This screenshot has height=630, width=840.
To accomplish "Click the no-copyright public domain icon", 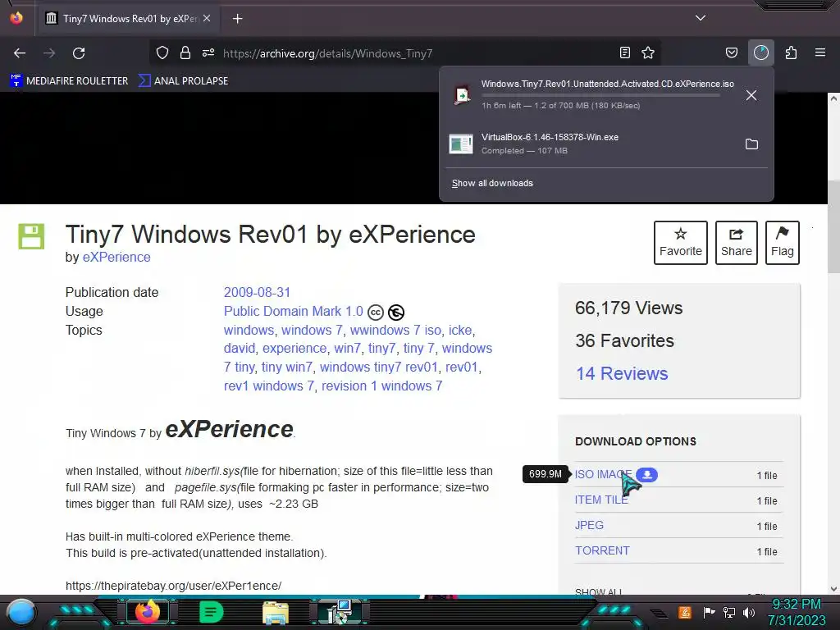I will click(396, 313).
